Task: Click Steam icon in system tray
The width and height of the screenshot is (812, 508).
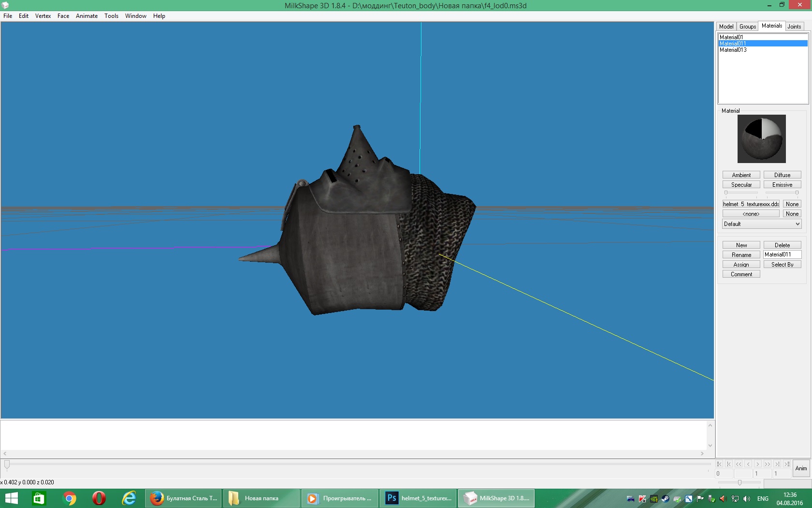Action: pos(666,499)
